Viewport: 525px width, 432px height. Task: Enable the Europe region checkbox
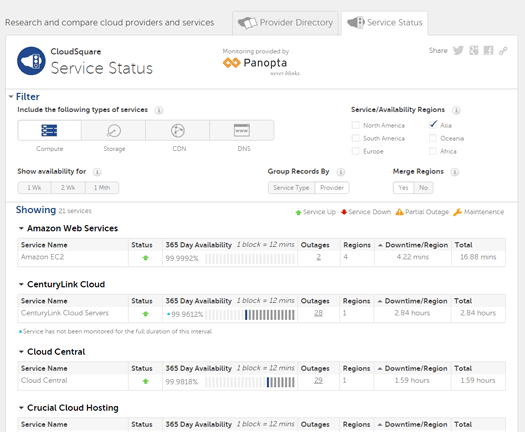click(x=356, y=151)
